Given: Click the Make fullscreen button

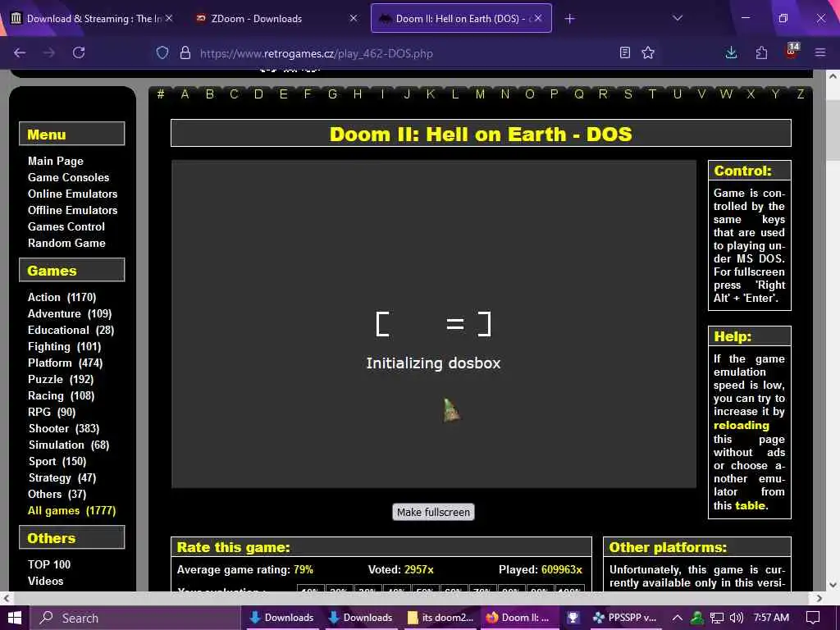Looking at the screenshot, I should pyautogui.click(x=433, y=512).
